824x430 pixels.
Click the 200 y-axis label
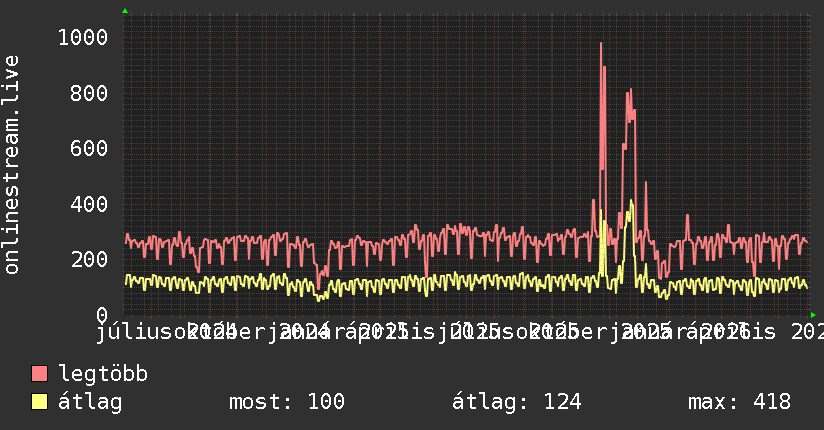tap(89, 259)
